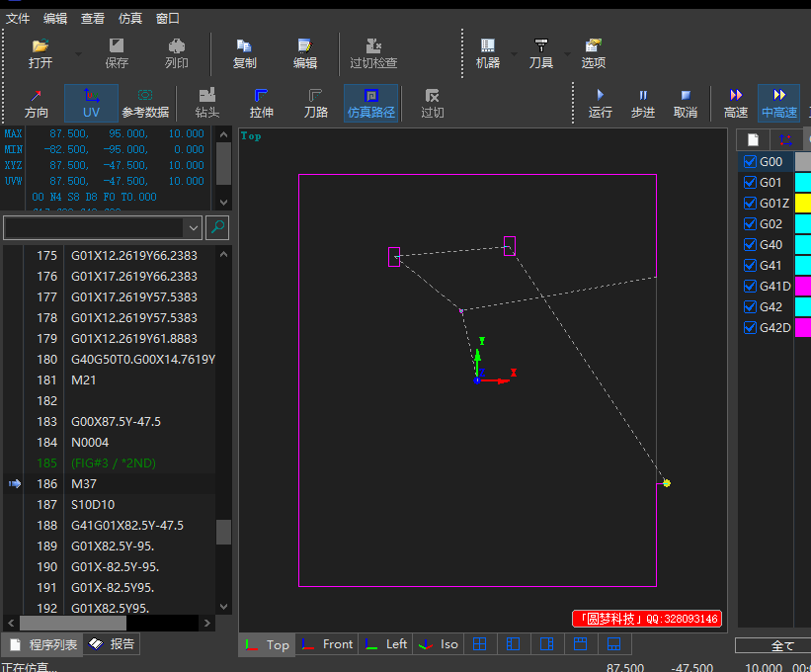Click the 拉伸 stretch tool icon
The image size is (811, 672).
261,103
